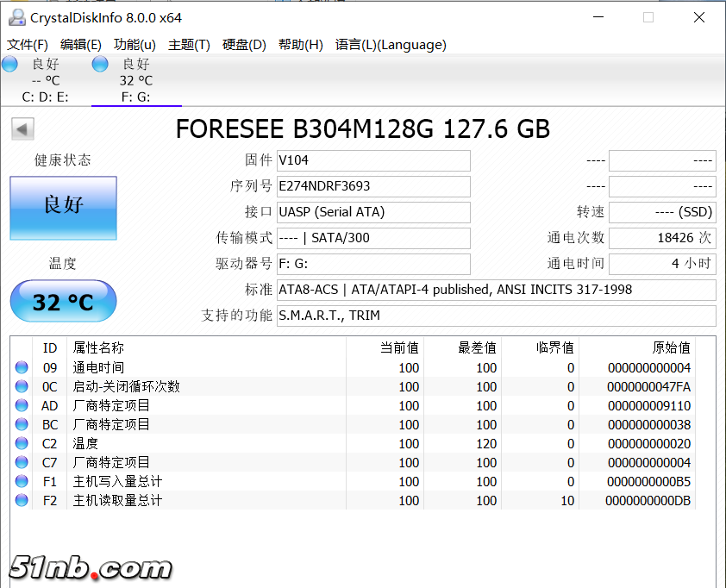Click the back arrow navigation button
Image resolution: width=726 pixels, height=588 pixels.
[x=22, y=128]
